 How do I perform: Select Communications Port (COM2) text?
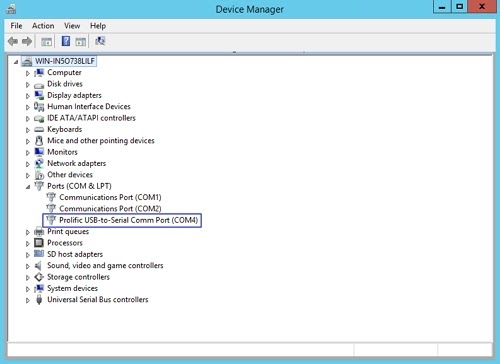pos(110,209)
